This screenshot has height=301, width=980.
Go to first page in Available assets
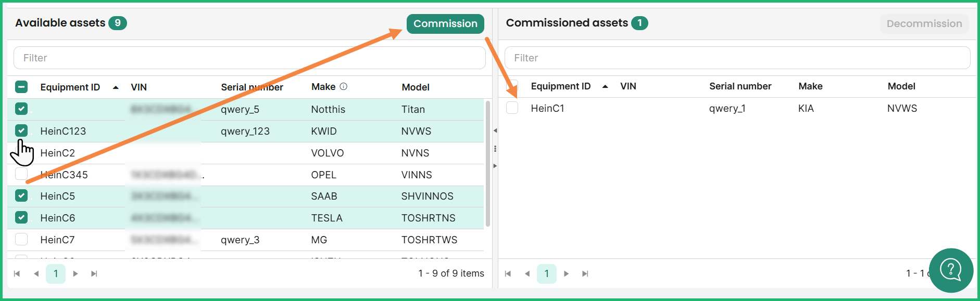(x=17, y=273)
